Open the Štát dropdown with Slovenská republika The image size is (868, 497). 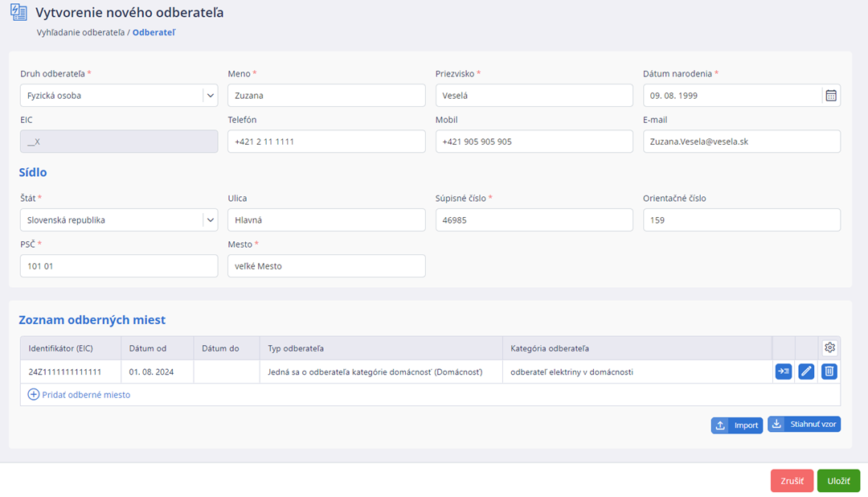[210, 220]
